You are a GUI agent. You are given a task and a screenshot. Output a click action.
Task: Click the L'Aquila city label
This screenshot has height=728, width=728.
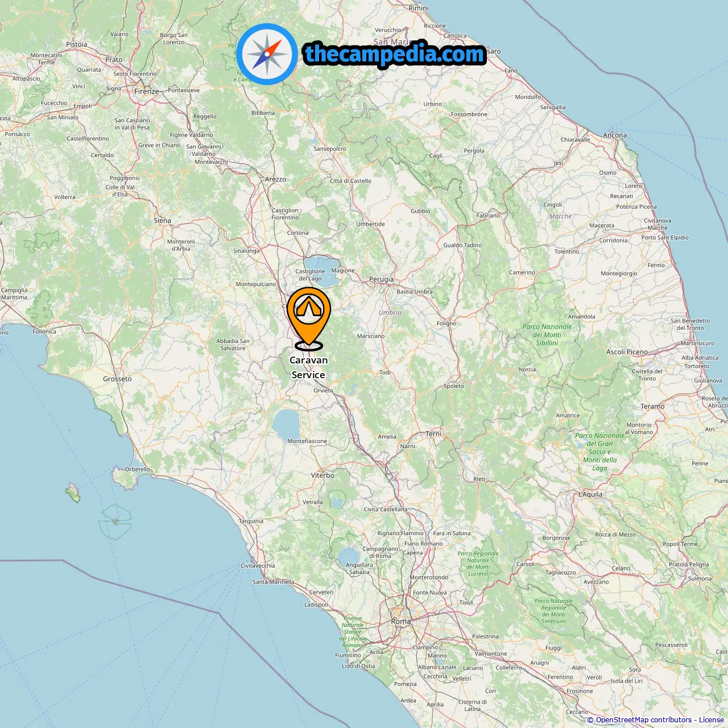(590, 495)
